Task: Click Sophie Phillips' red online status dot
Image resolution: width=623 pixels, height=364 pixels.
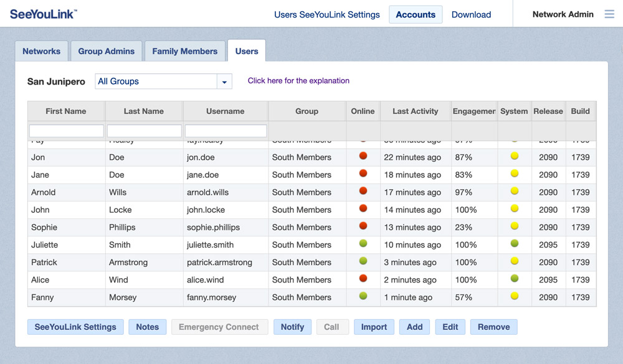Action: 363,226
